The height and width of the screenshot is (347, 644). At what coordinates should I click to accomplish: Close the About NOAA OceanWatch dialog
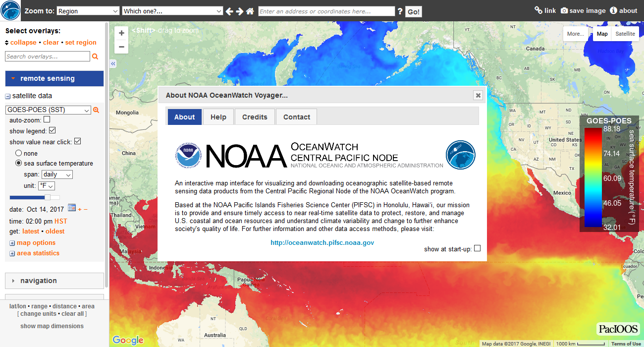[478, 95]
